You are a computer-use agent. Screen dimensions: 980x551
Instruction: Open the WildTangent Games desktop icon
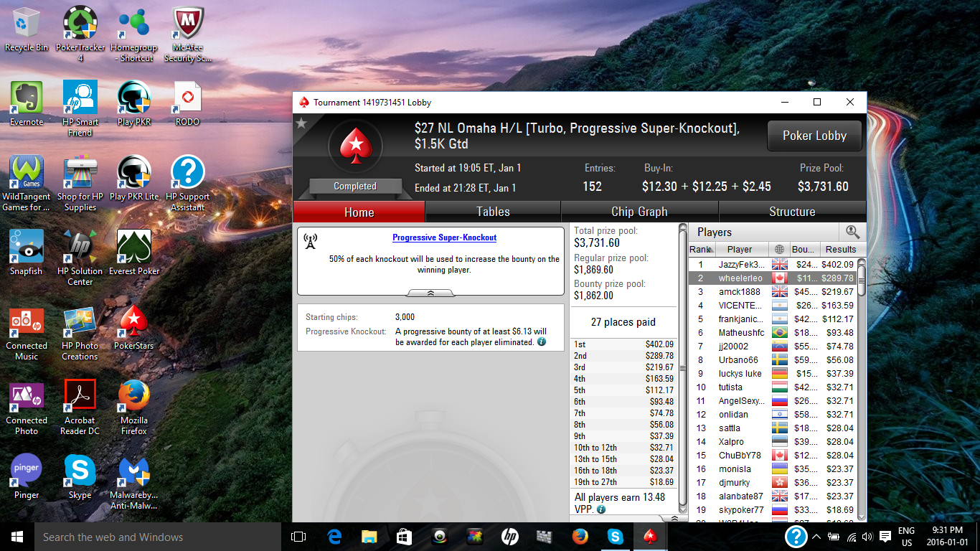click(x=27, y=184)
